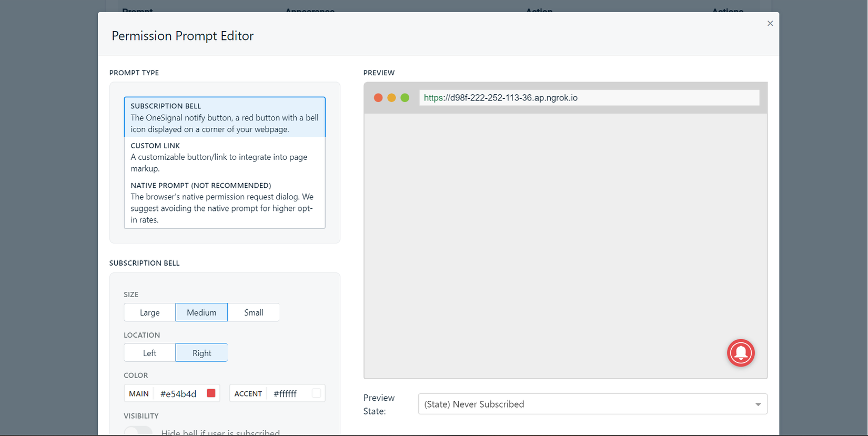The height and width of the screenshot is (436, 868).
Task: Select (State) Never Subscribed combo box
Action: pyautogui.click(x=592, y=404)
